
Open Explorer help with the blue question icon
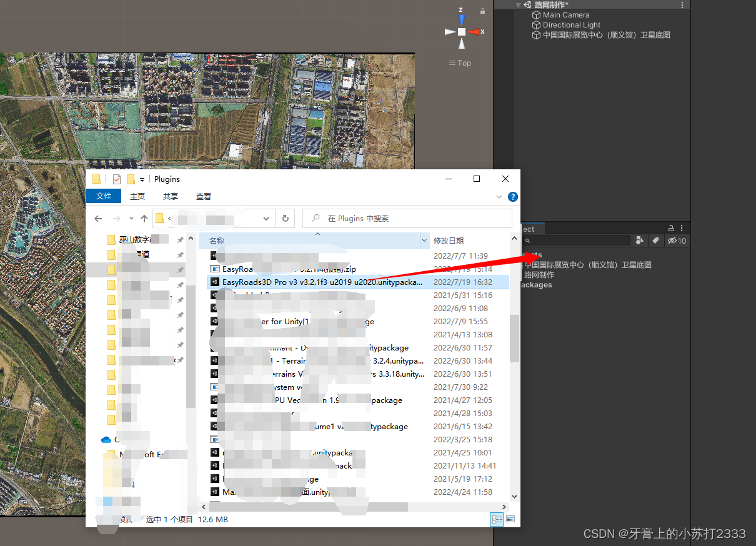pos(513,196)
